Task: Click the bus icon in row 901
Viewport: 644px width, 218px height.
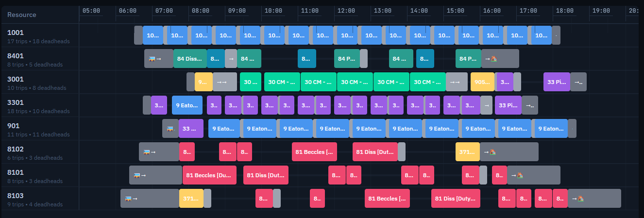Action: (170, 129)
